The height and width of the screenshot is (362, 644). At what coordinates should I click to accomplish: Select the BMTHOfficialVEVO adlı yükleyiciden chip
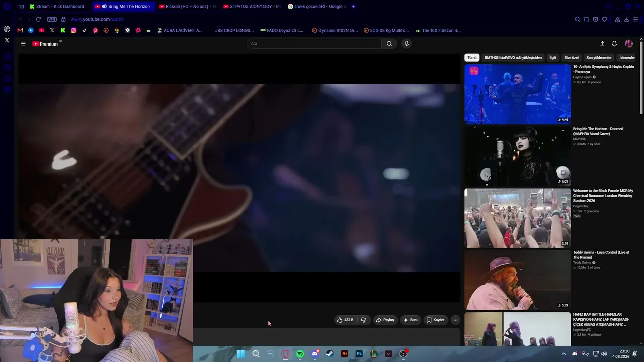513,58
